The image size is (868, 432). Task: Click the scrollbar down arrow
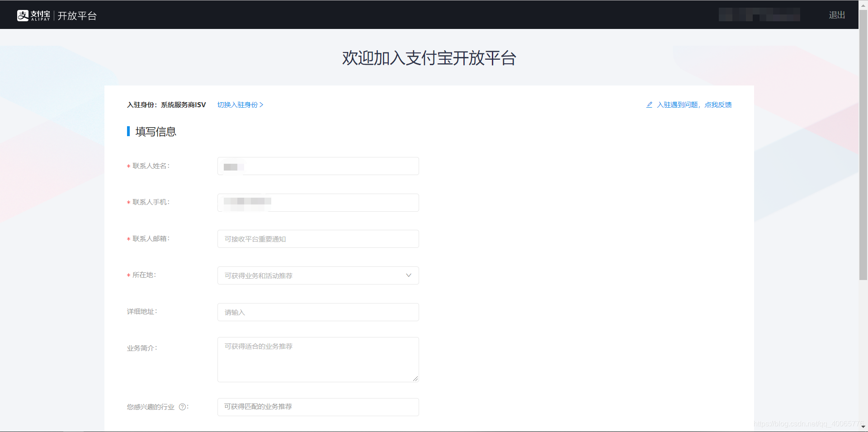(863, 427)
